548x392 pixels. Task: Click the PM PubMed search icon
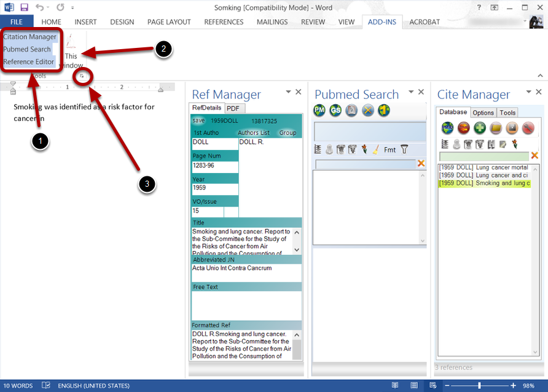tap(319, 111)
